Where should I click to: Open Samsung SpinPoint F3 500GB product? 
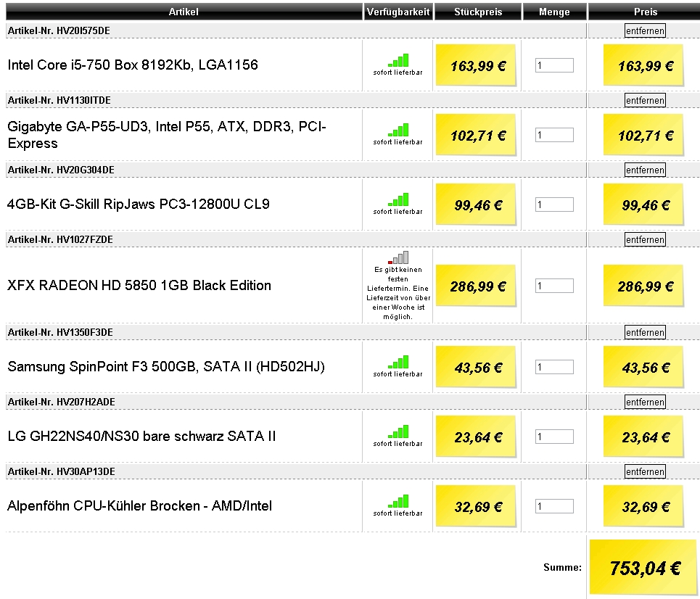point(166,367)
